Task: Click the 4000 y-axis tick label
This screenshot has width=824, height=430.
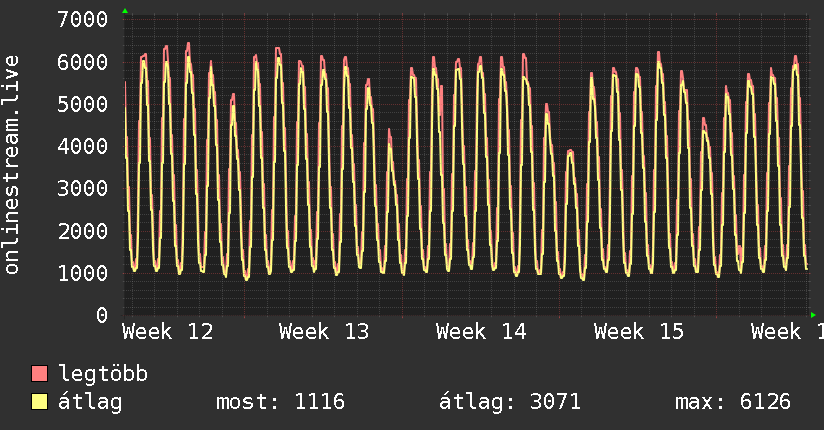Action: pyautogui.click(x=83, y=146)
